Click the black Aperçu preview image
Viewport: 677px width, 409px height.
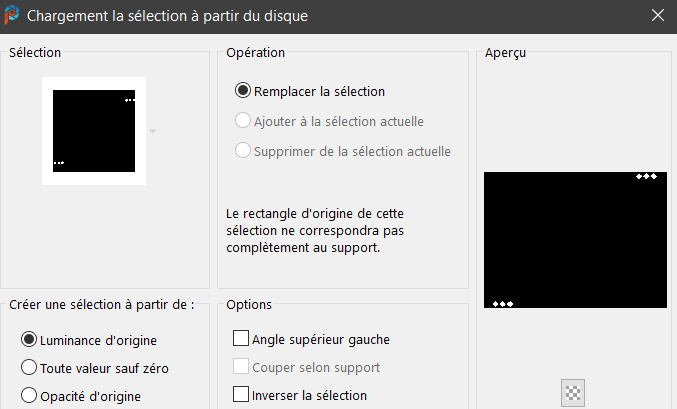575,240
